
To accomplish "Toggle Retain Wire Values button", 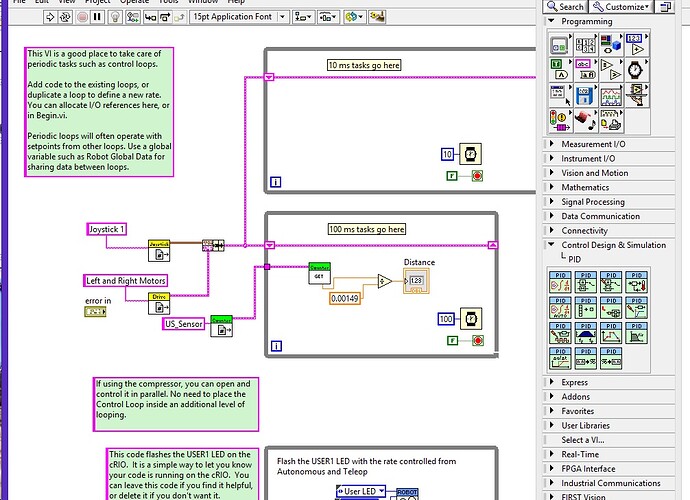I will click(132, 17).
